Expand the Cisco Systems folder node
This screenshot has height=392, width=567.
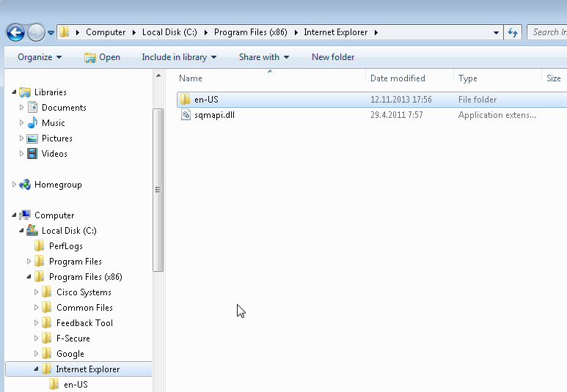[x=36, y=292]
